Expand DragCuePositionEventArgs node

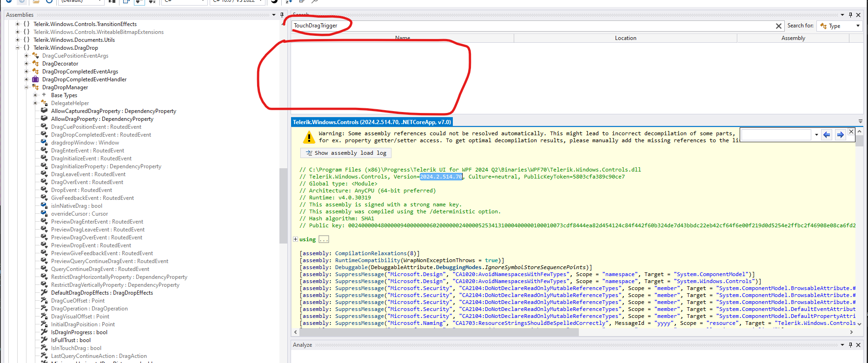point(27,56)
